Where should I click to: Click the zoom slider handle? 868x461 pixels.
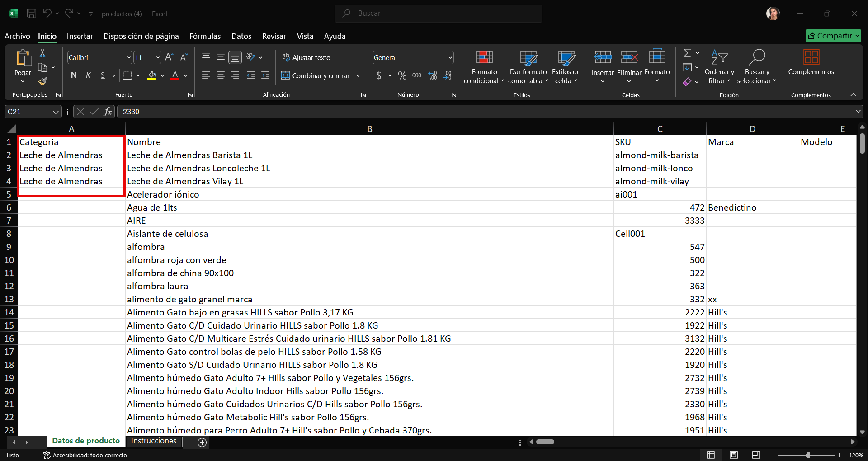tap(808, 455)
